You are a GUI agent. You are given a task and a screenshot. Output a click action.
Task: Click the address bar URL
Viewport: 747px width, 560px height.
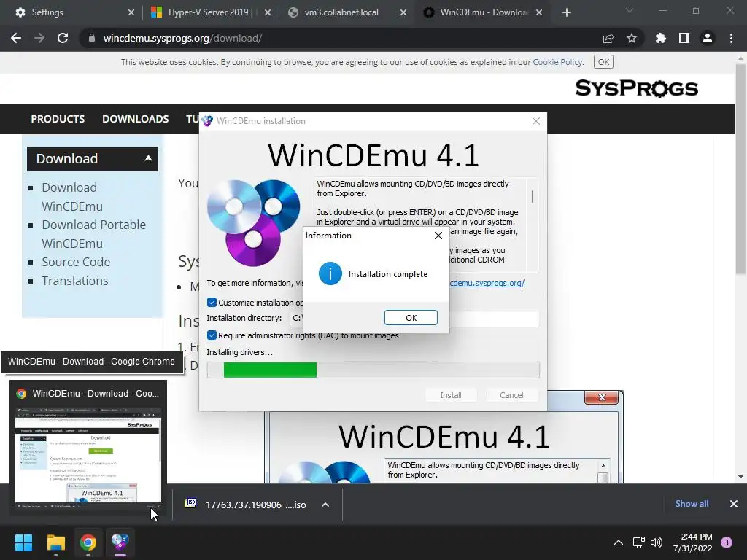182,38
